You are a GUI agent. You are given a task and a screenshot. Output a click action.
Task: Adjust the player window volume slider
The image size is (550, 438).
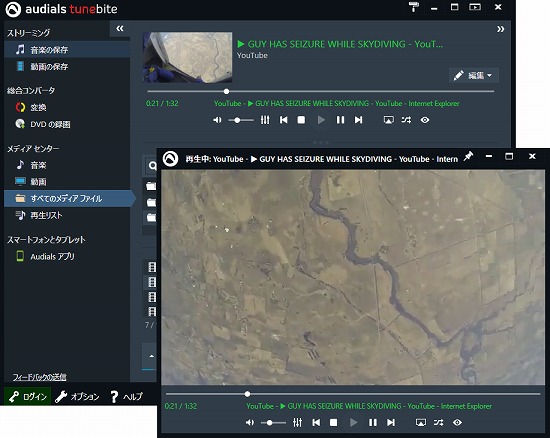(273, 423)
